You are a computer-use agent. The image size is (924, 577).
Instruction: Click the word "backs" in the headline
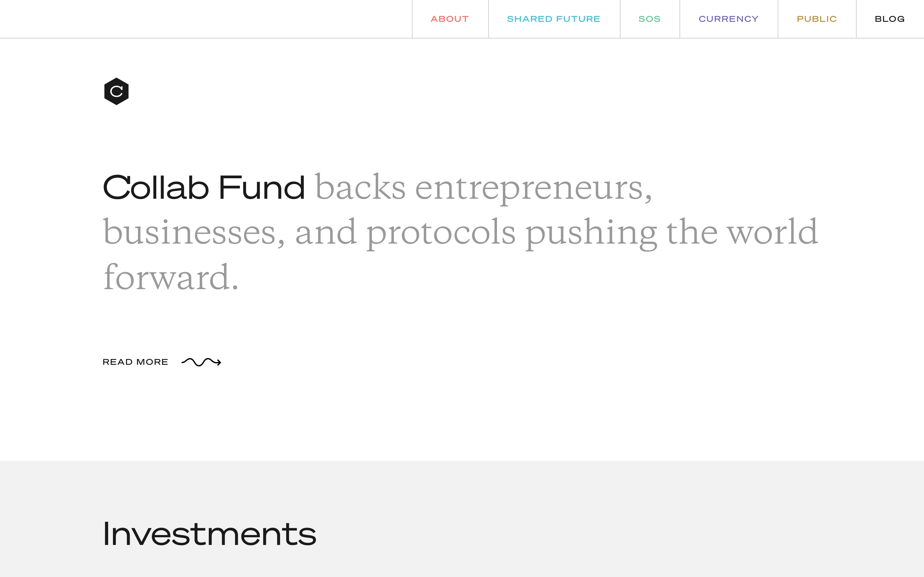point(360,188)
